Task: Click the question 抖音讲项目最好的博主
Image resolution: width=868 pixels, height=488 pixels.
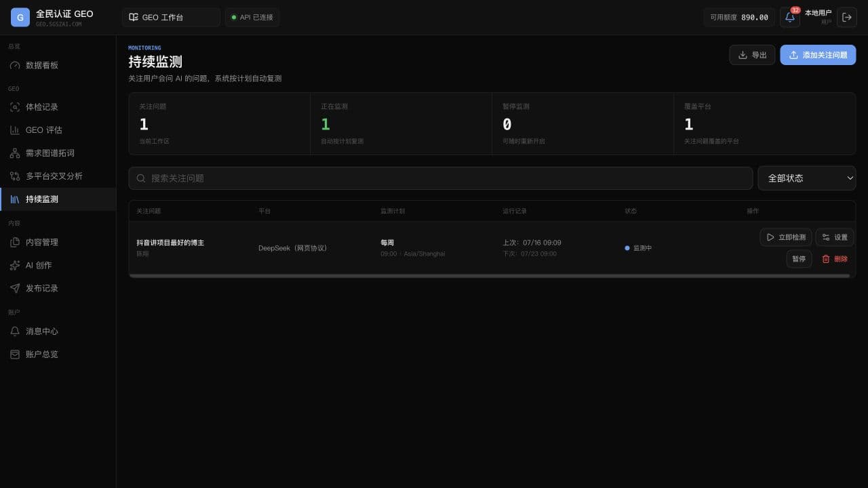Action: coord(170,243)
